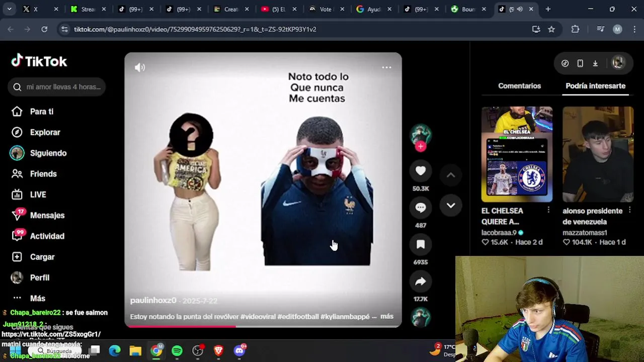
Task: Expand caption with más
Action: tap(387, 316)
